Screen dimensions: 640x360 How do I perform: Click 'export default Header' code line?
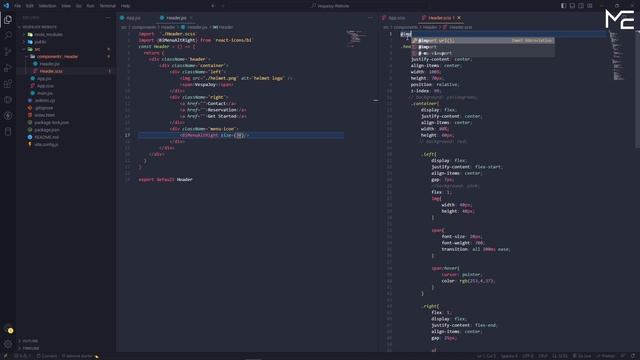165,180
